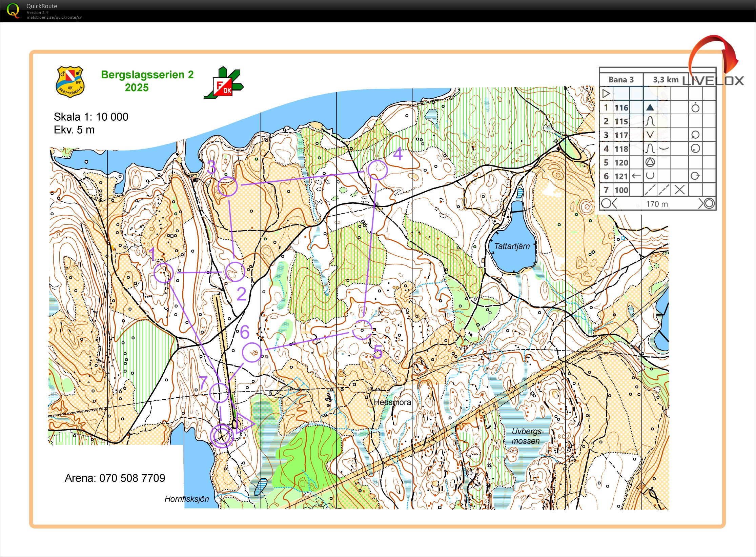Image resolution: width=756 pixels, height=557 pixels.
Task: Click the Livelox logo
Action: pos(713,61)
